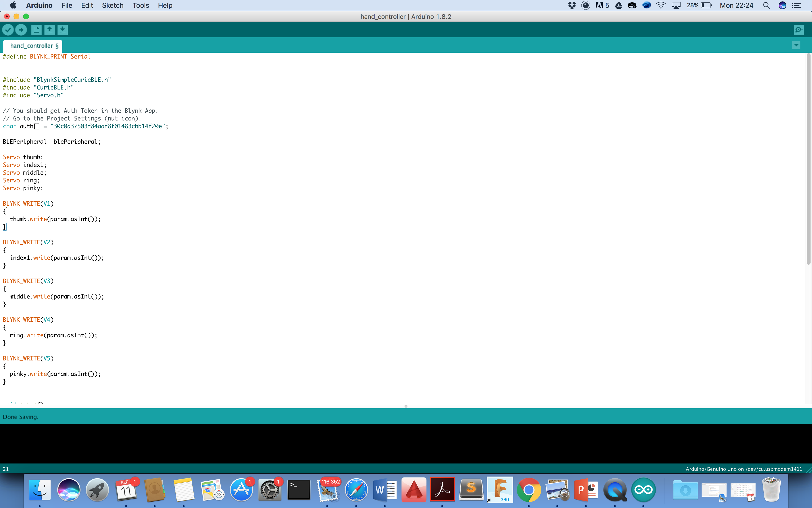Click the Dropbox menu bar icon

572,5
